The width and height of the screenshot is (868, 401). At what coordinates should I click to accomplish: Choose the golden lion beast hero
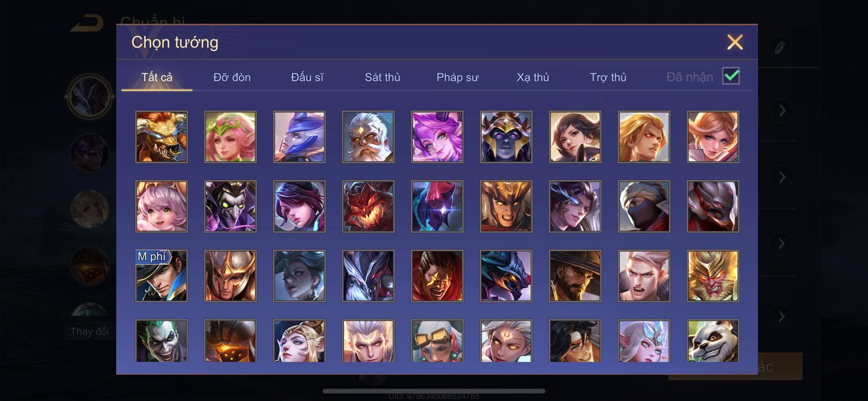[161, 137]
